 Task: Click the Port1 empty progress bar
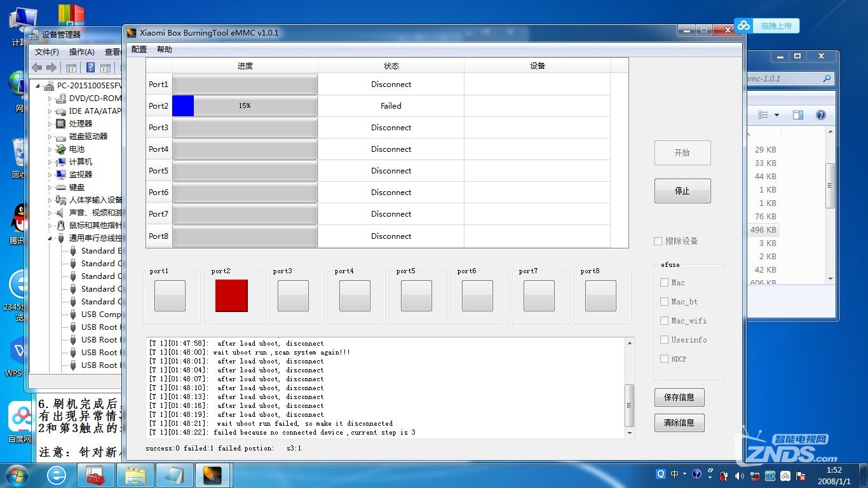(x=245, y=84)
